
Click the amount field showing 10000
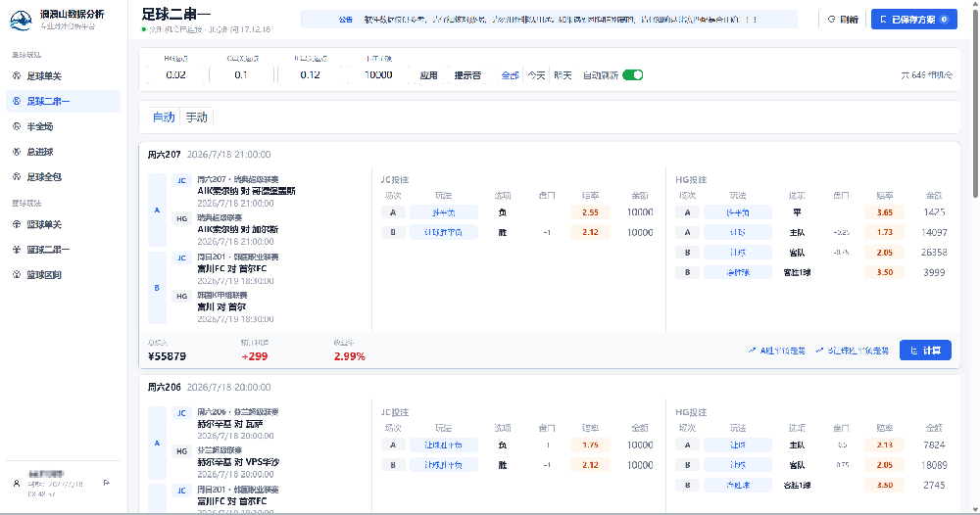click(378, 75)
